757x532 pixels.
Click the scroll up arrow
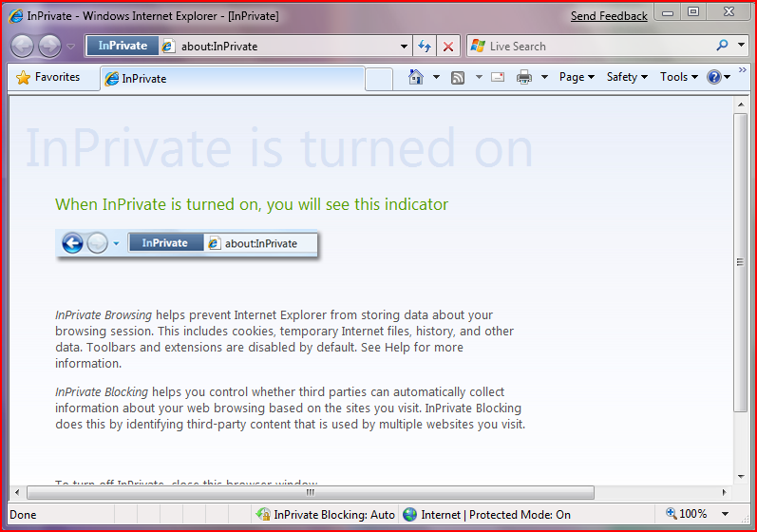[x=741, y=104]
